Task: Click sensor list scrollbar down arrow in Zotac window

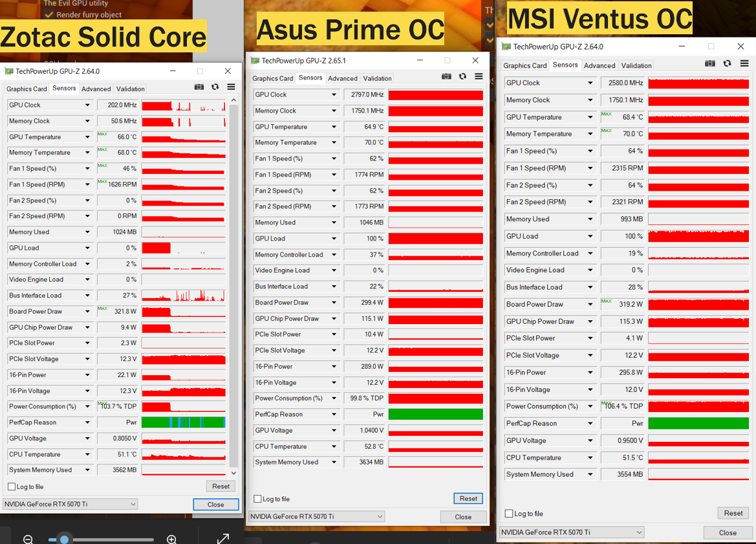Action: click(234, 473)
